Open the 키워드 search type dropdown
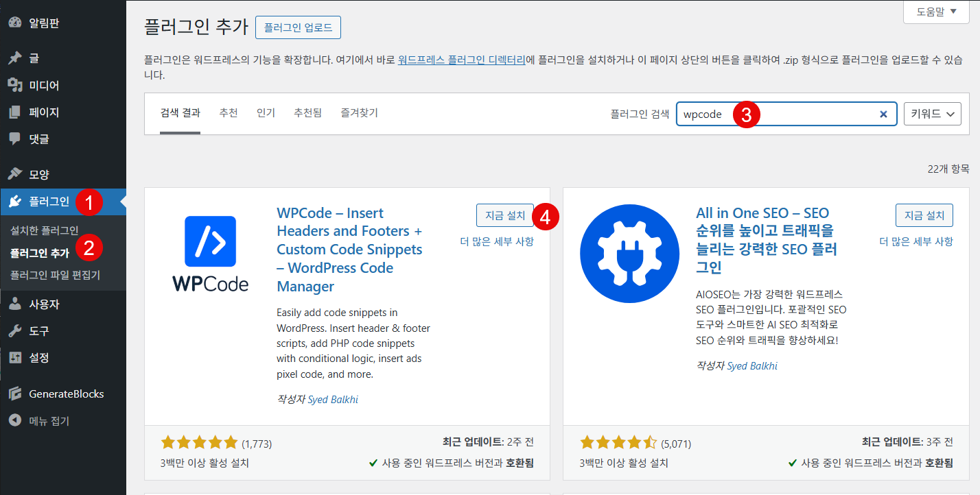The height and width of the screenshot is (495, 980). [x=933, y=114]
